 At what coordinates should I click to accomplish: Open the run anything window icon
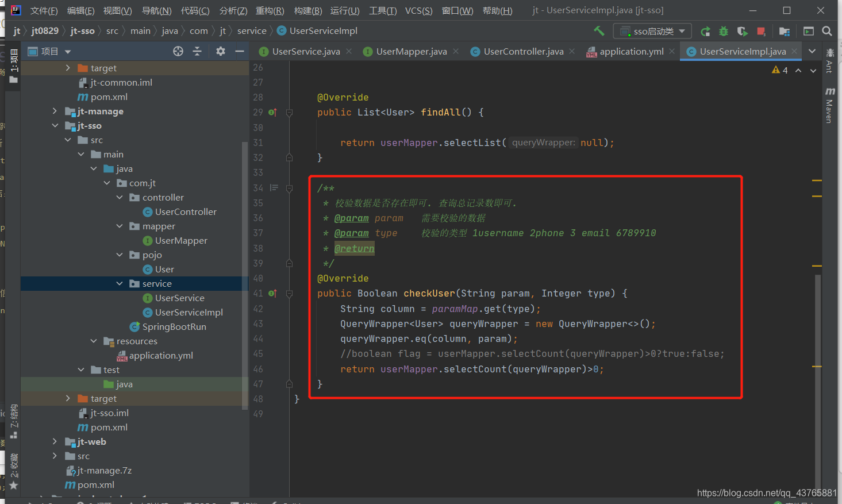point(809,31)
